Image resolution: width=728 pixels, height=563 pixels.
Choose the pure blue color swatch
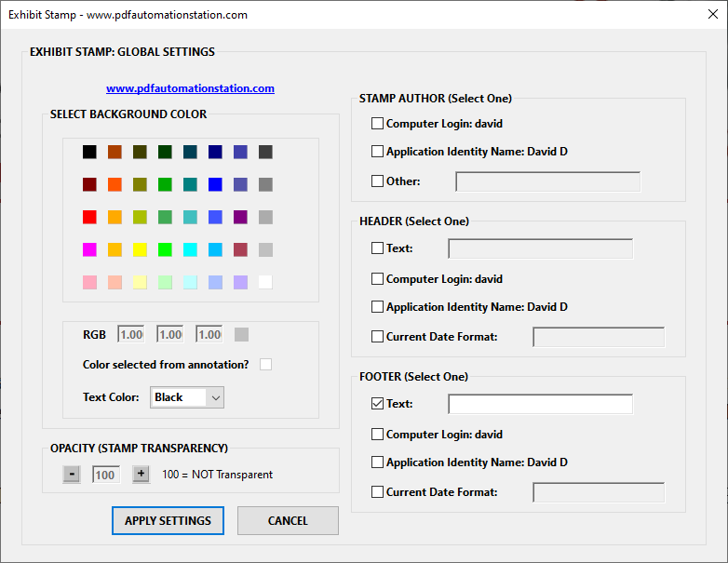(x=215, y=184)
